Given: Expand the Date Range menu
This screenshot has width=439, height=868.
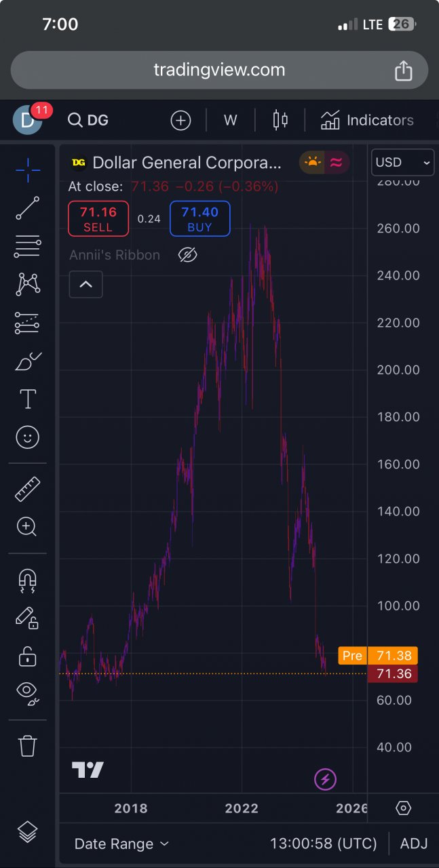Looking at the screenshot, I should click(x=121, y=844).
